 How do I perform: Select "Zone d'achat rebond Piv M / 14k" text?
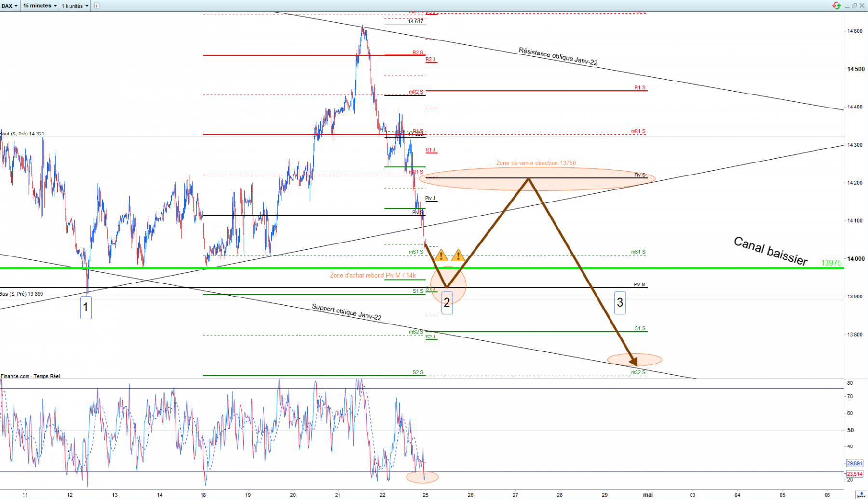point(373,275)
